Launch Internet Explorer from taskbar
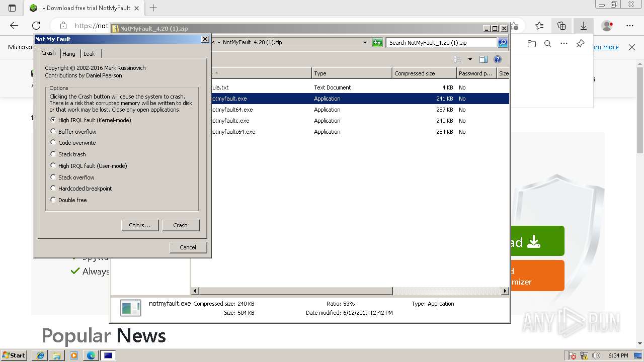The height and width of the screenshot is (362, 644). click(40, 355)
